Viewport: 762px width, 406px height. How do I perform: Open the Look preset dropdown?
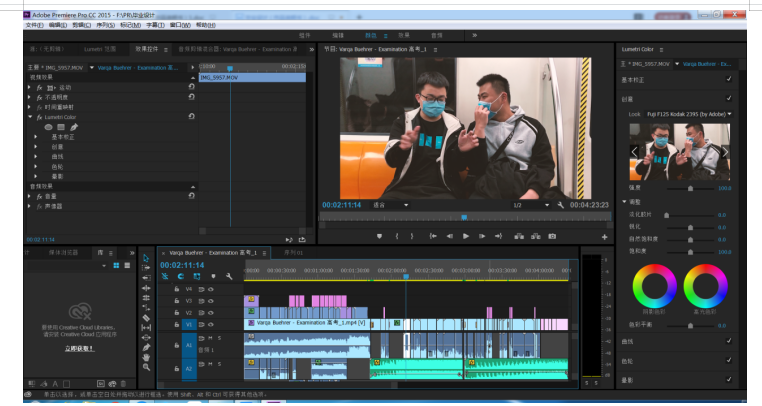click(x=689, y=114)
